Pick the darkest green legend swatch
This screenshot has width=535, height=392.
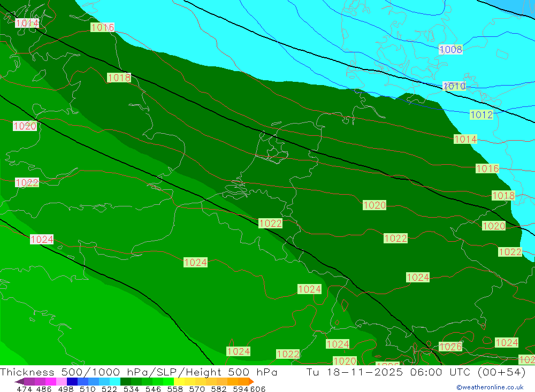(126, 381)
